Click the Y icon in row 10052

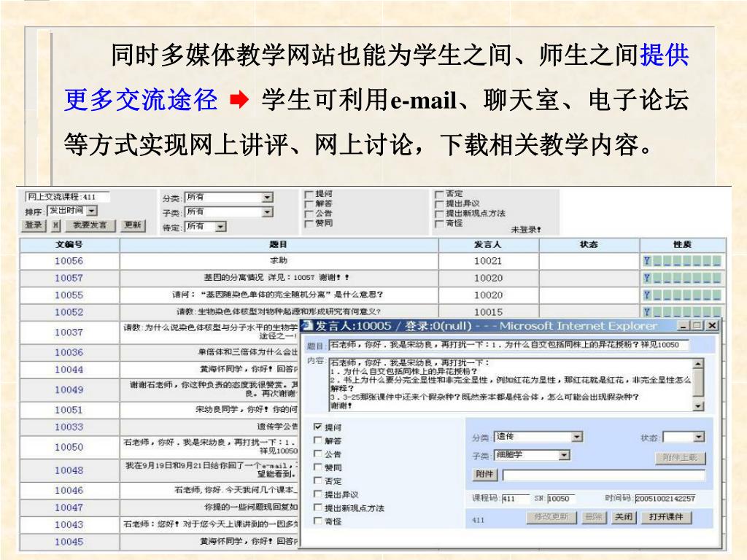(x=646, y=312)
